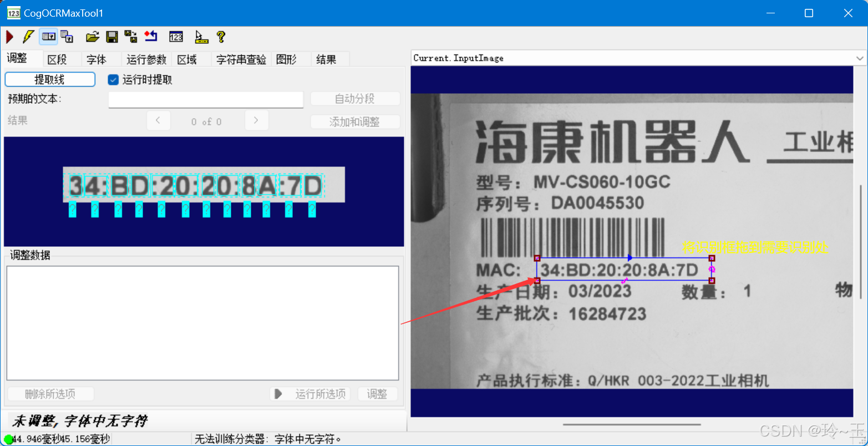Click the 调整 button at the bottom right of the left panel
The width and height of the screenshot is (868, 446).
(x=377, y=394)
